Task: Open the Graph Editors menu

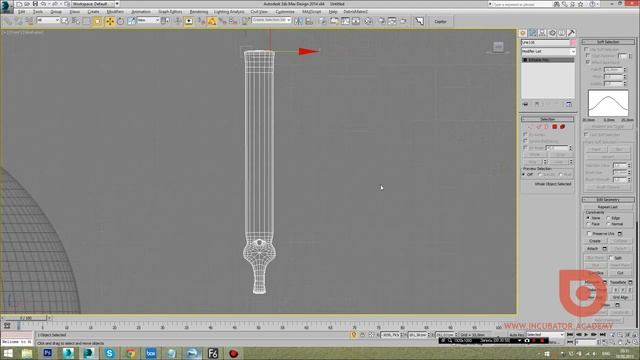Action: (170, 12)
